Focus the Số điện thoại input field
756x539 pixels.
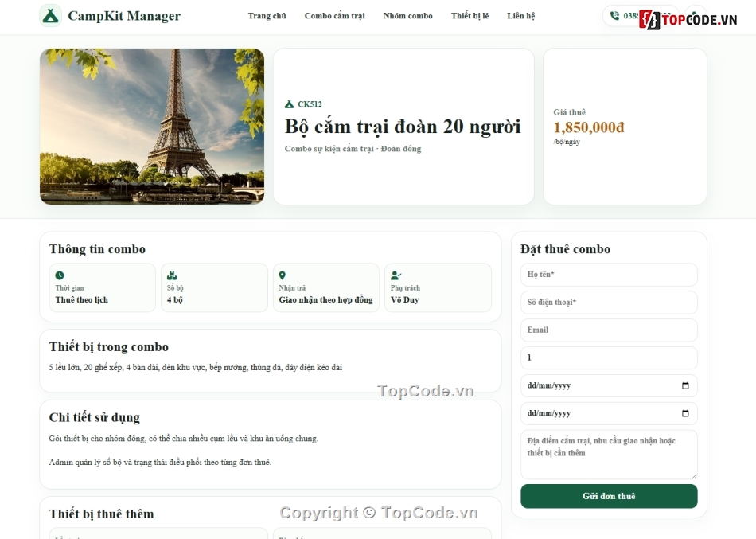coord(609,303)
